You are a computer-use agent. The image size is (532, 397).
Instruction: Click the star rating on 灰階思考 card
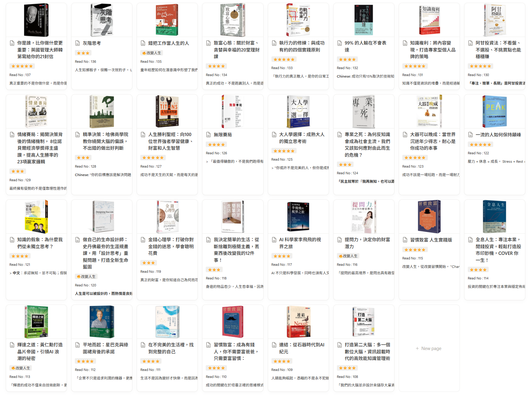point(83,53)
